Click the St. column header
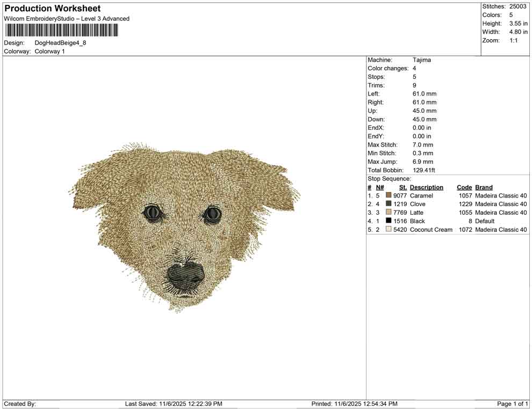The image size is (532, 409). coord(402,187)
